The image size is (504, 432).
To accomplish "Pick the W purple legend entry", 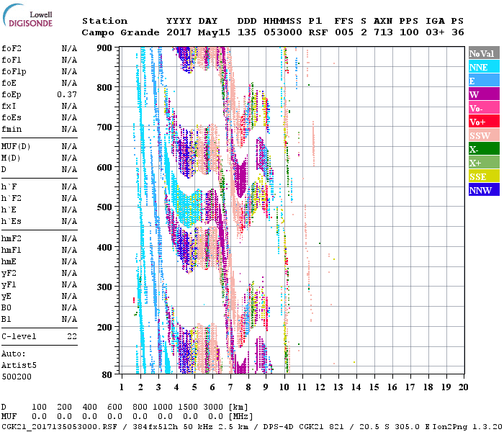I will coord(482,94).
